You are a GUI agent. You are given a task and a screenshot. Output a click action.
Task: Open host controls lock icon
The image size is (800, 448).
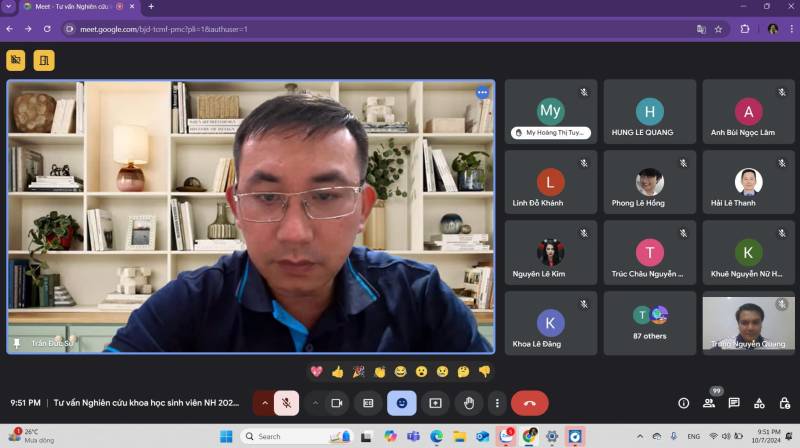click(x=783, y=403)
